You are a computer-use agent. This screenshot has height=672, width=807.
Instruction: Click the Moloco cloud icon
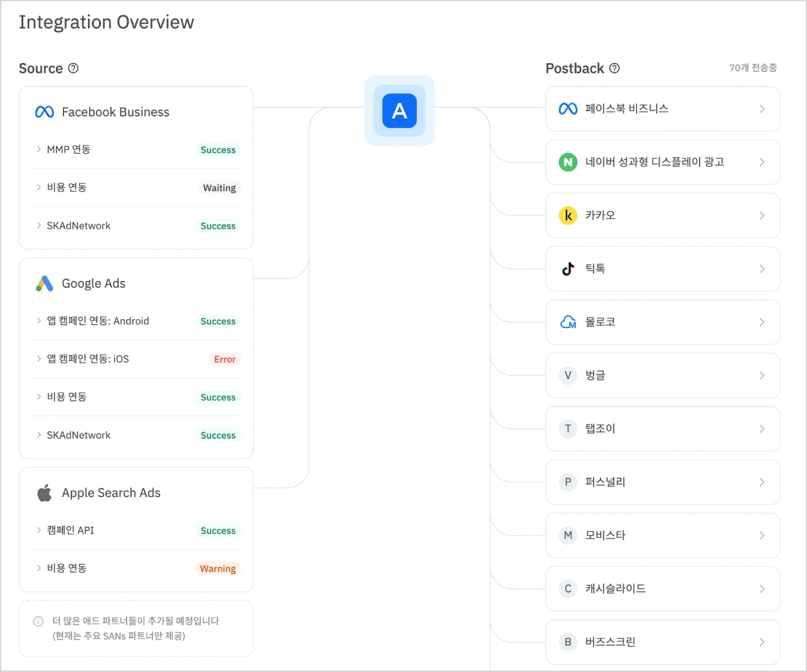click(x=568, y=322)
